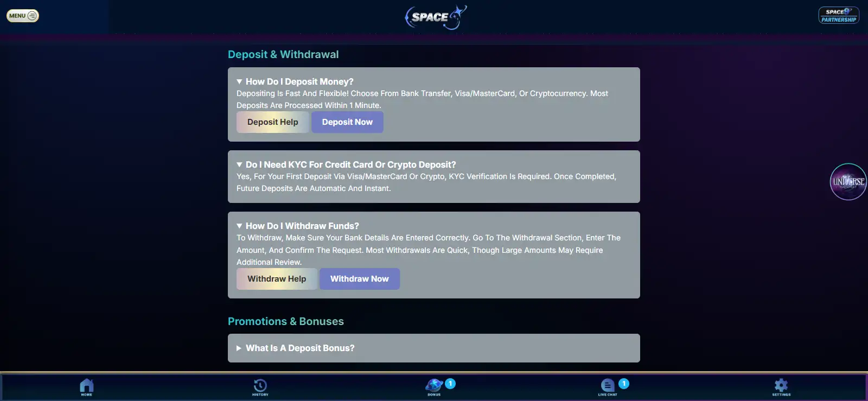
Task: Click the 'To Withdraw, Make Sure' answer text
Action: (429, 250)
